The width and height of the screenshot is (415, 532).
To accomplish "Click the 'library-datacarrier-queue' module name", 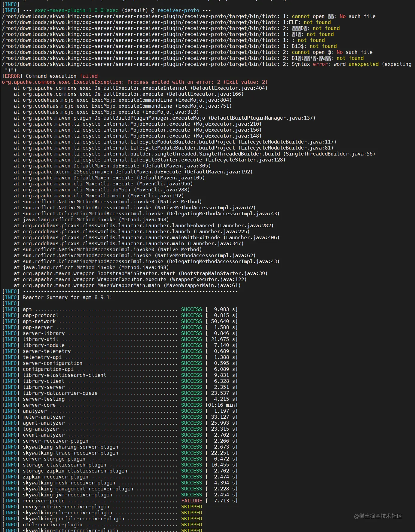I will click(x=60, y=393).
